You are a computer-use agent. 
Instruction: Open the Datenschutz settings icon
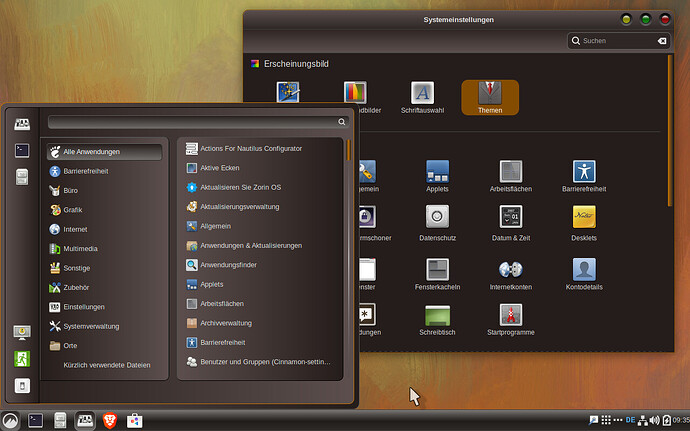(x=436, y=222)
